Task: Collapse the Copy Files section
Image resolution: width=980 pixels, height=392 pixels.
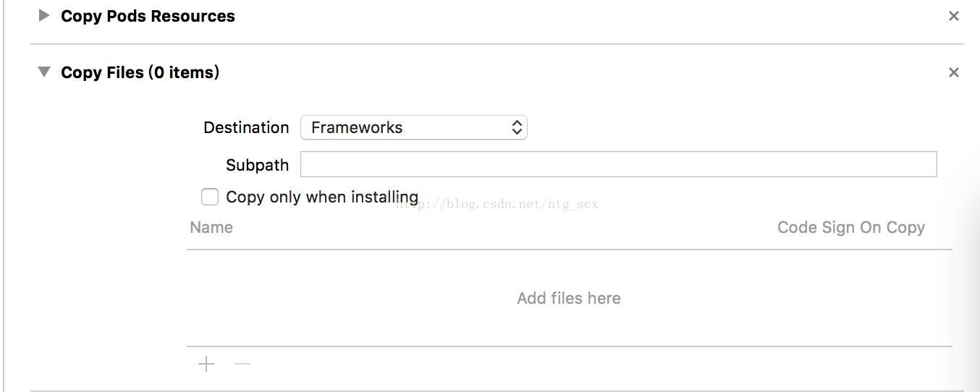Action: coord(44,72)
